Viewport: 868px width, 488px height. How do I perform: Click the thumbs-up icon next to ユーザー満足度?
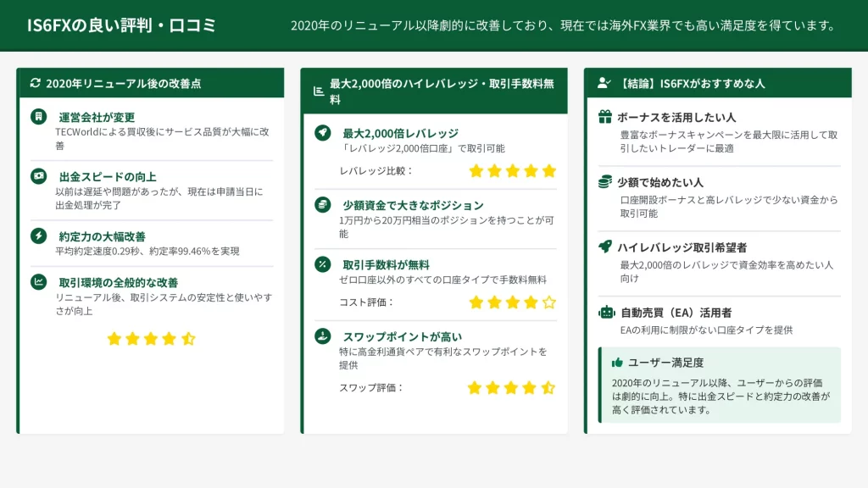pyautogui.click(x=617, y=362)
